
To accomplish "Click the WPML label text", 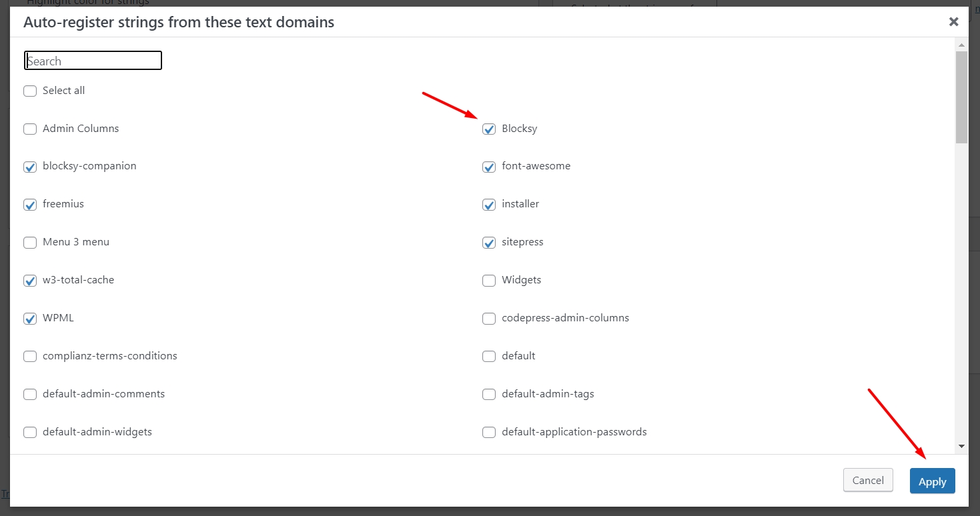I will [x=58, y=318].
